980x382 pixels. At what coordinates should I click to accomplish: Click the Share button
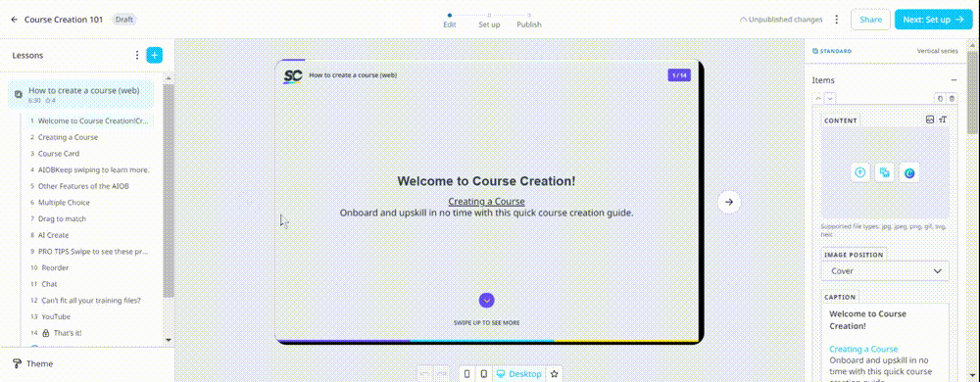tap(870, 20)
